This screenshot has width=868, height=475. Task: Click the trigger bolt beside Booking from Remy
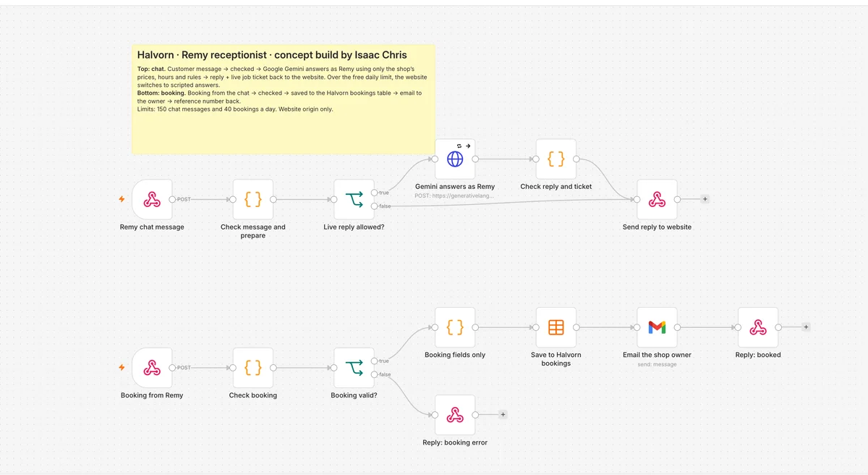coord(122,367)
